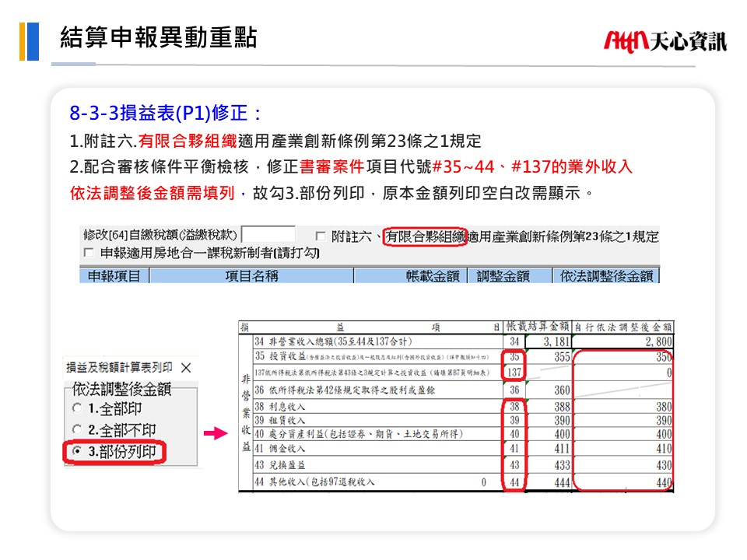This screenshot has width=747, height=560.
Task: Select the 2.全部不印 radio option
Action: [x=76, y=430]
